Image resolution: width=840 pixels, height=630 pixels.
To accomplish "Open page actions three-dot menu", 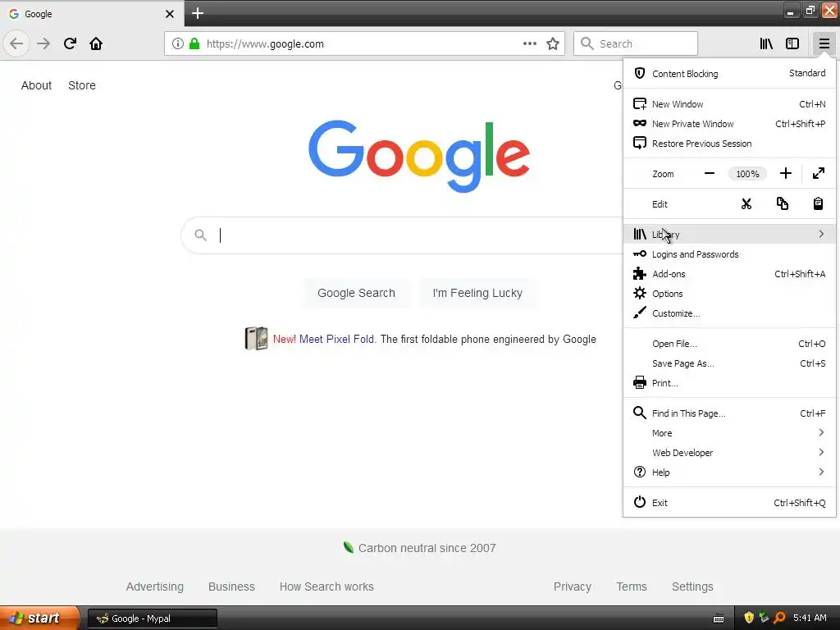I will pos(530,43).
